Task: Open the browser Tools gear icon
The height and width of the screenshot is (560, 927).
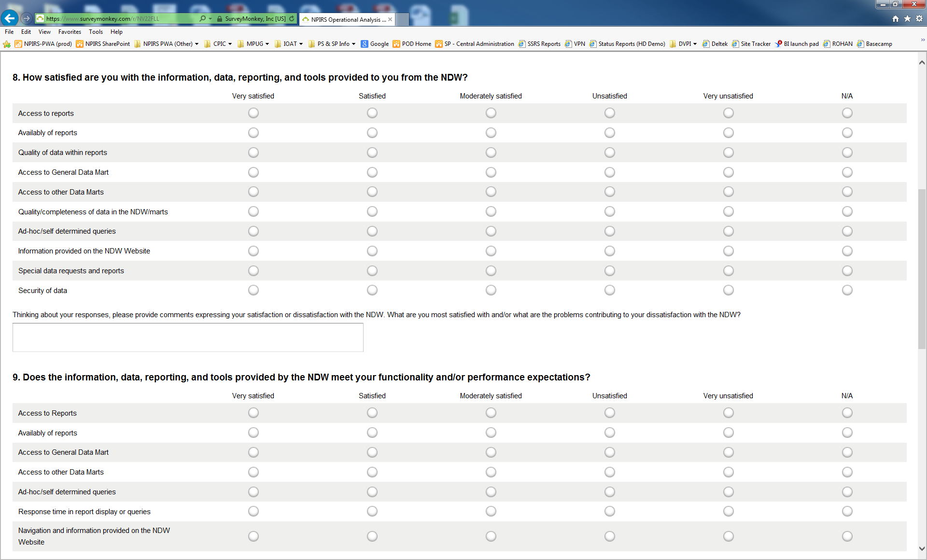Action: coord(919,19)
